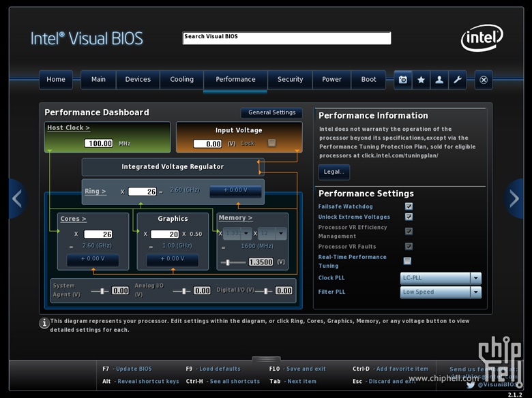
Task: Click the Graphics multiplier 20 field
Action: click(164, 234)
